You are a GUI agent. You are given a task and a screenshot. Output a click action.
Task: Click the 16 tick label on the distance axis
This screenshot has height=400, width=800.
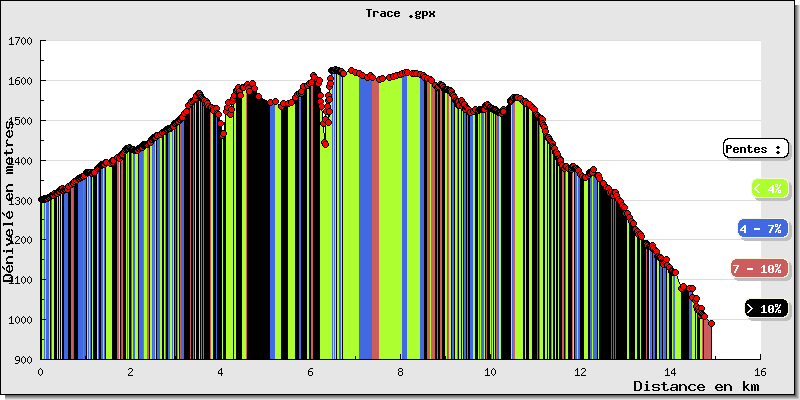pyautogui.click(x=760, y=371)
